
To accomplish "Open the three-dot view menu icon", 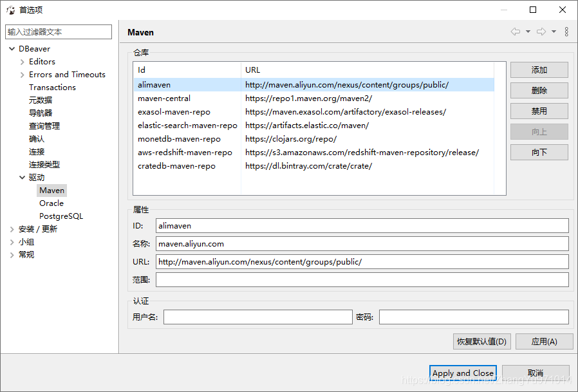I will pyautogui.click(x=566, y=32).
